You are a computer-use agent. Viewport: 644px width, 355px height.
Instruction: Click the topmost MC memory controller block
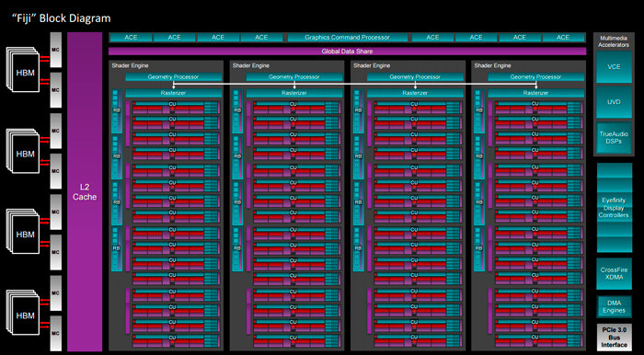point(56,50)
